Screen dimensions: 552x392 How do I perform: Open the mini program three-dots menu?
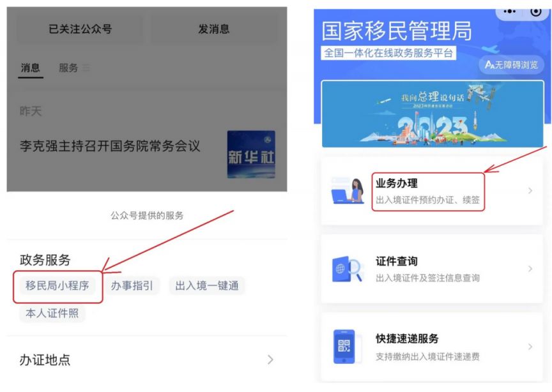coord(509,11)
